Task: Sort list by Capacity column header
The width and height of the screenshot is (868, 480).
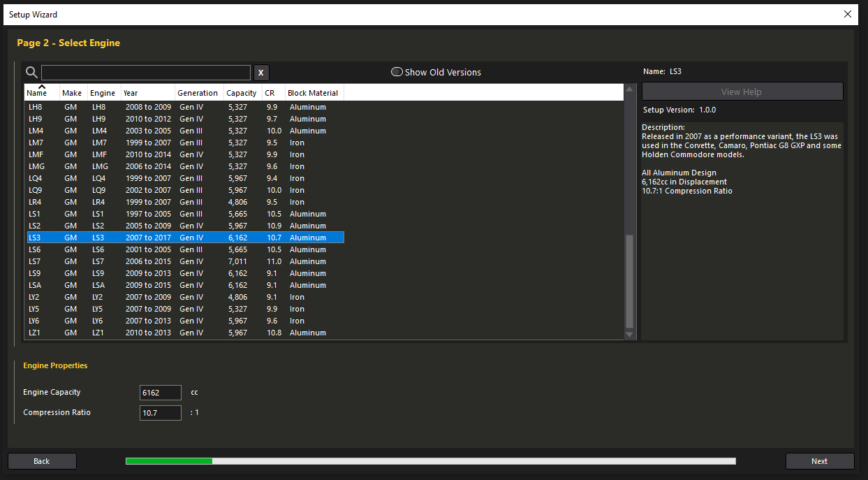Action: 242,93
